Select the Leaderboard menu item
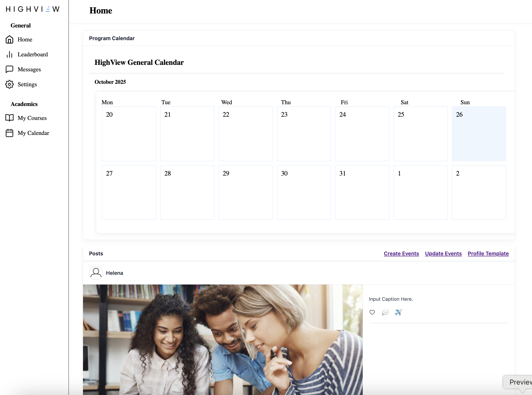The image size is (532, 395). pyautogui.click(x=33, y=54)
